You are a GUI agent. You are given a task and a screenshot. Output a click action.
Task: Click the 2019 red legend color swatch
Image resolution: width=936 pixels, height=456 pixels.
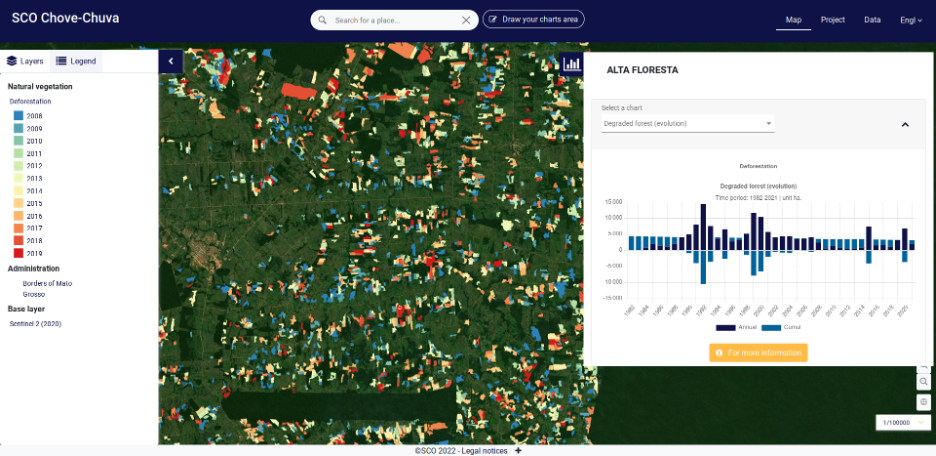coord(18,253)
